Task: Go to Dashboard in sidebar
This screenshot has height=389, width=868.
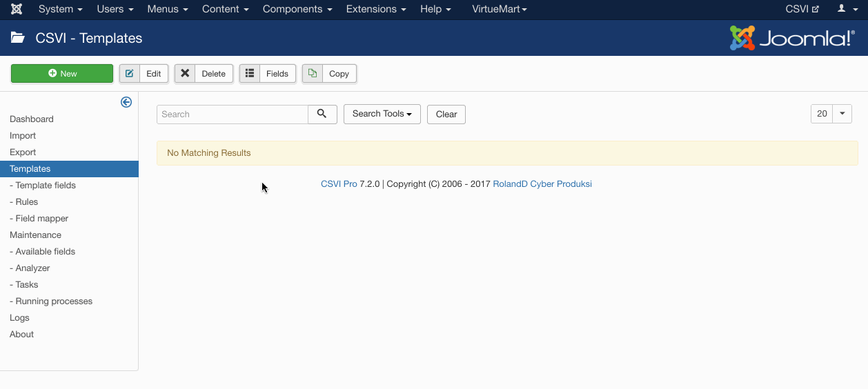Action: (x=32, y=119)
